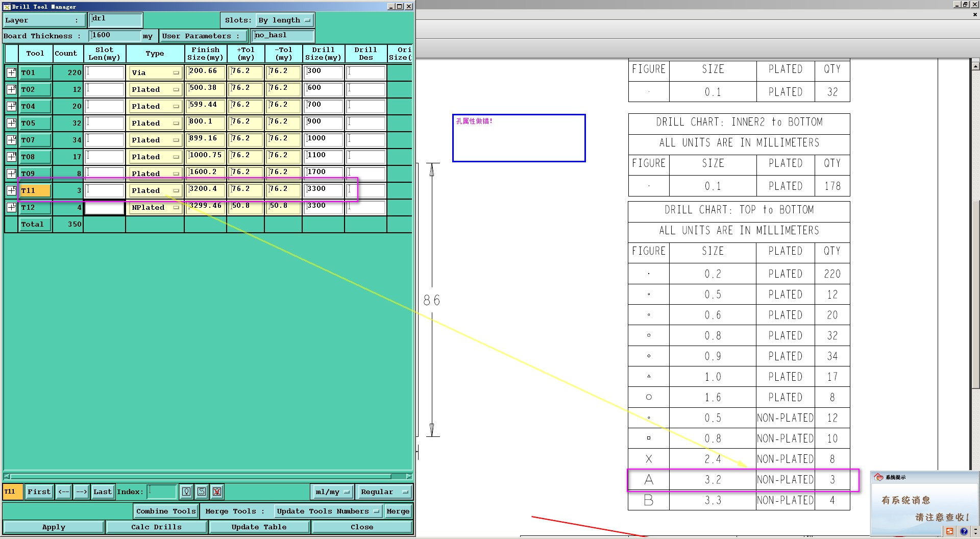Select the highlighted T11 tool button
980x539 pixels.
[35, 191]
